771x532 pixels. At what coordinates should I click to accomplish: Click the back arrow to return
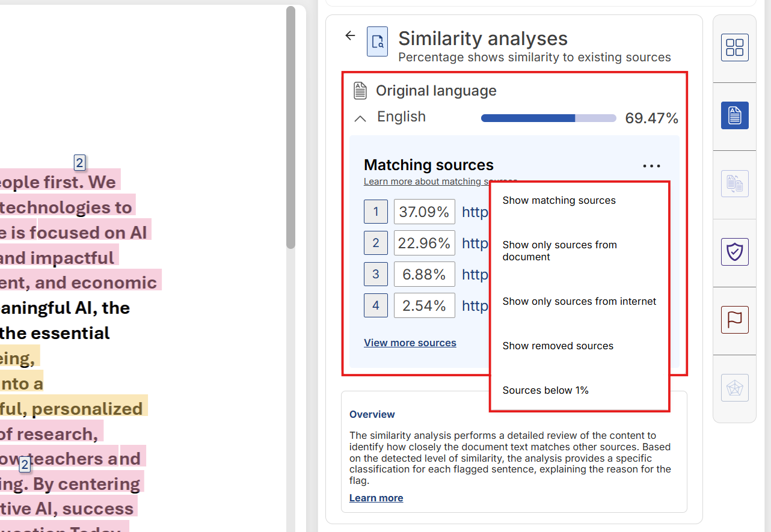point(350,35)
